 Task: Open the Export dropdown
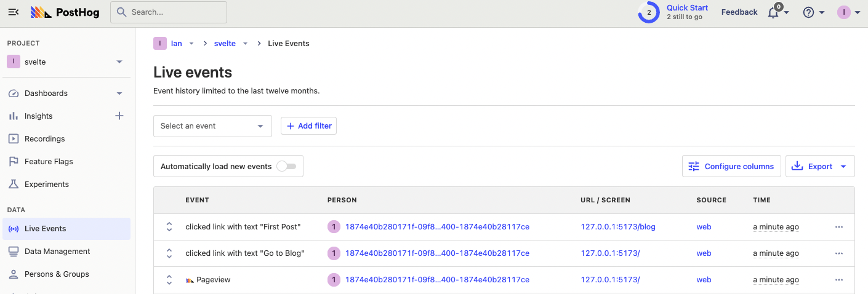[x=820, y=166]
